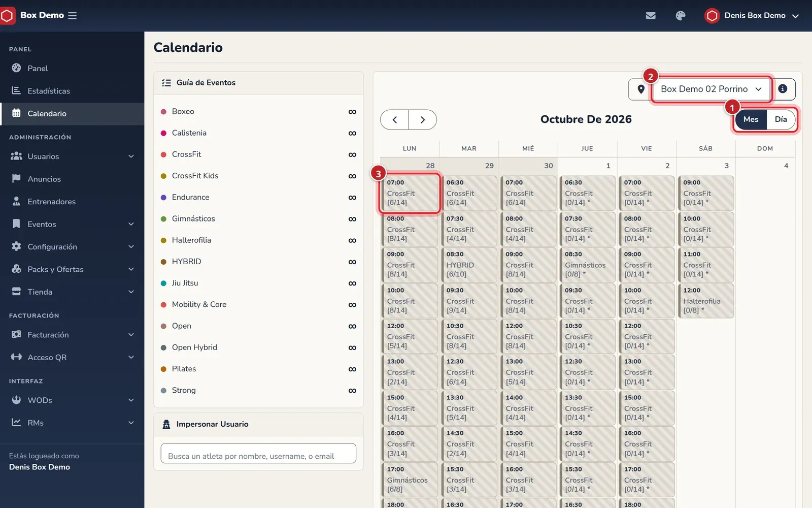Click the CrossFit color dot in the guide

[x=163, y=155]
